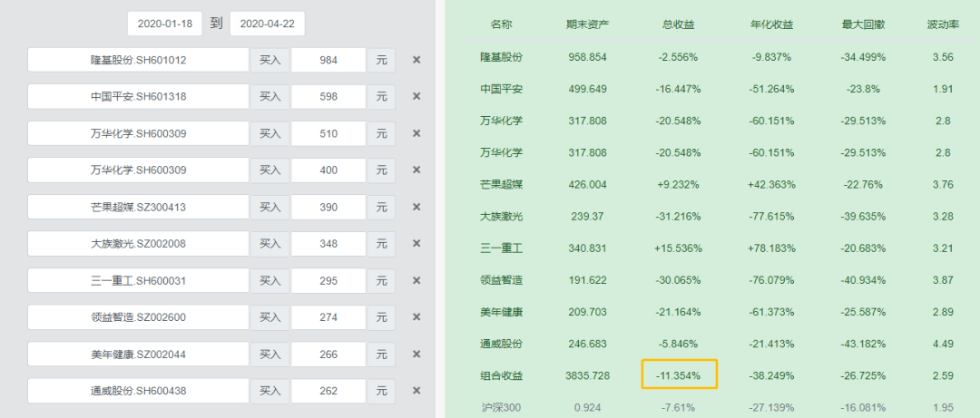This screenshot has width=980, height=418.
Task: Click 买入 button for 美年健康
Action: pyautogui.click(x=270, y=355)
